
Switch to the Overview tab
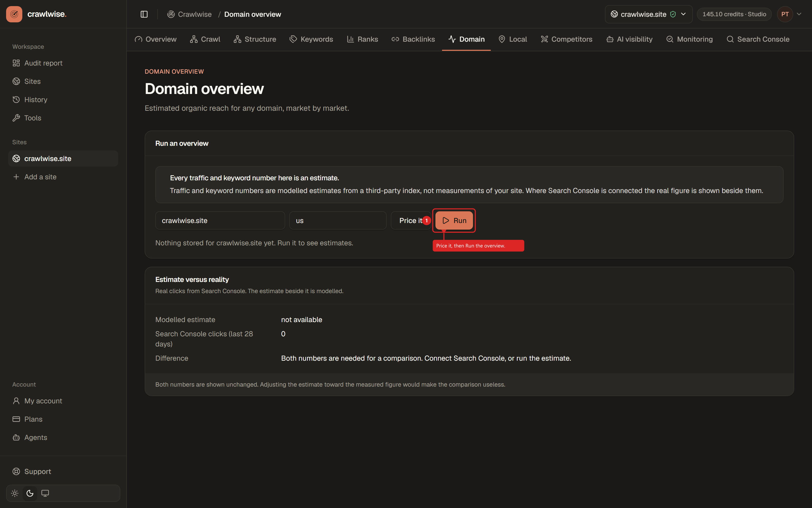point(156,39)
